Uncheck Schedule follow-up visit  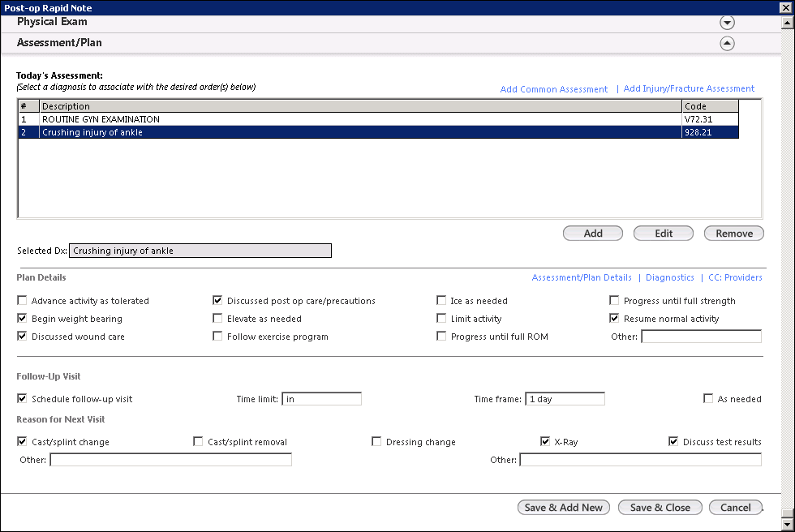click(22, 398)
